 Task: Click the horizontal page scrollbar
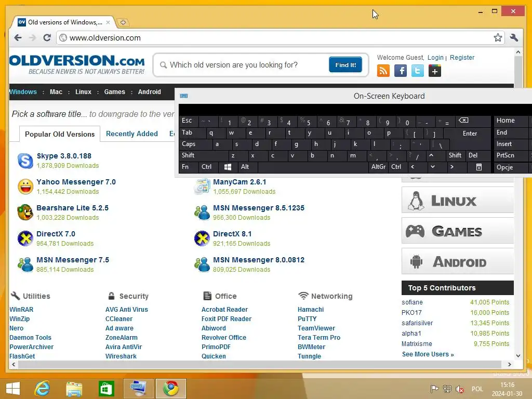pos(260,364)
